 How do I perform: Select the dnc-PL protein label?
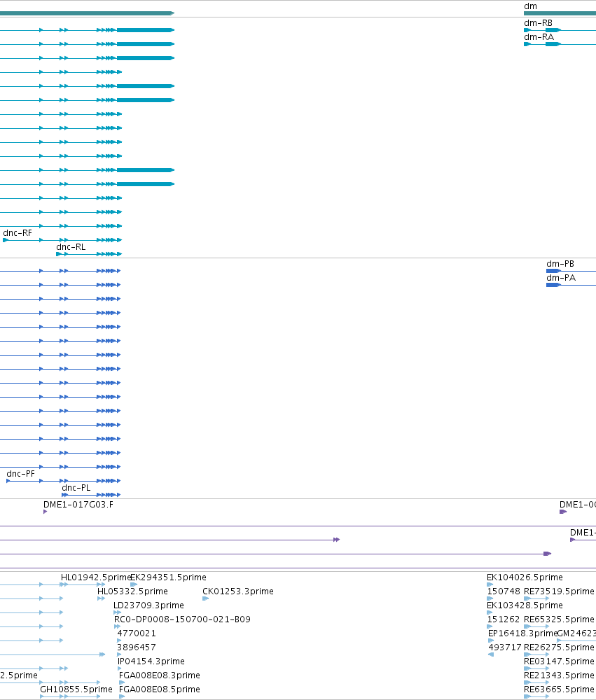click(x=76, y=488)
